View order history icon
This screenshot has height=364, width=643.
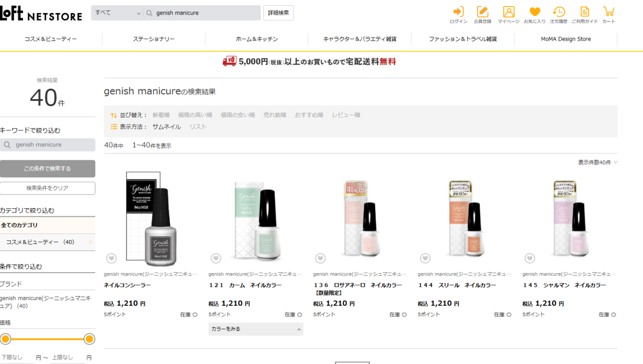(x=559, y=15)
